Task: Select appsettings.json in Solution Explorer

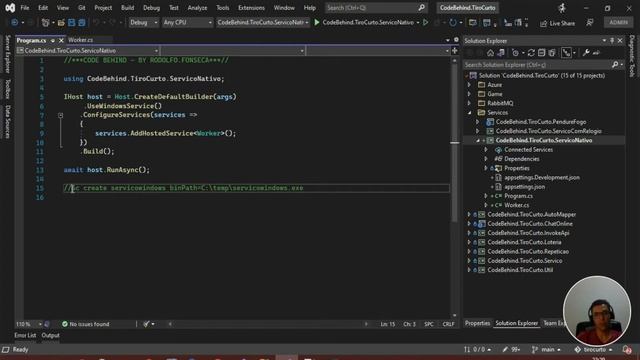Action: point(524,187)
